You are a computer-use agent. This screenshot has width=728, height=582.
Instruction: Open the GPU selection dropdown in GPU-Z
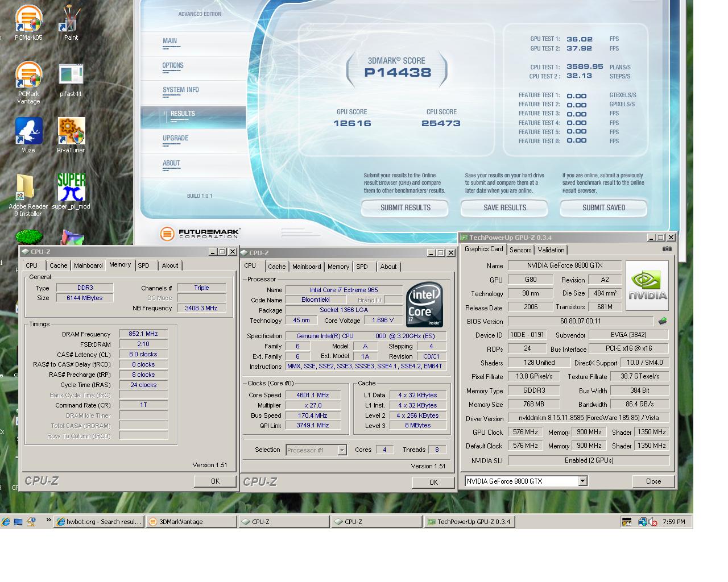582,481
